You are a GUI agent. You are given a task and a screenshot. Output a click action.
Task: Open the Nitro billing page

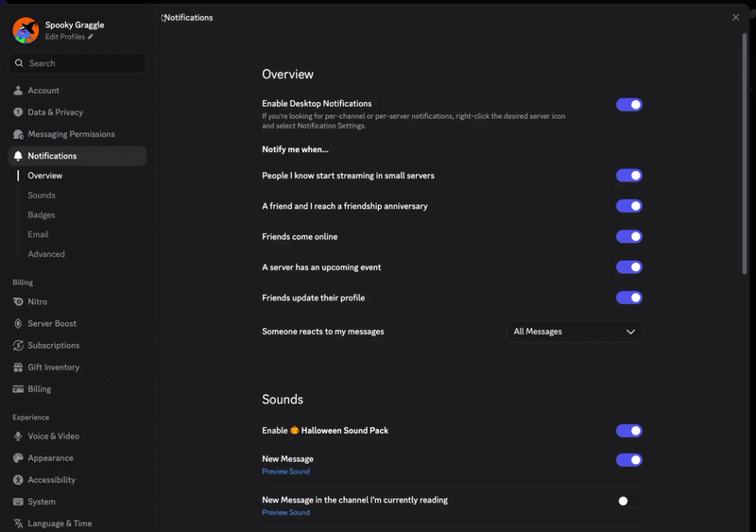click(x=77, y=301)
